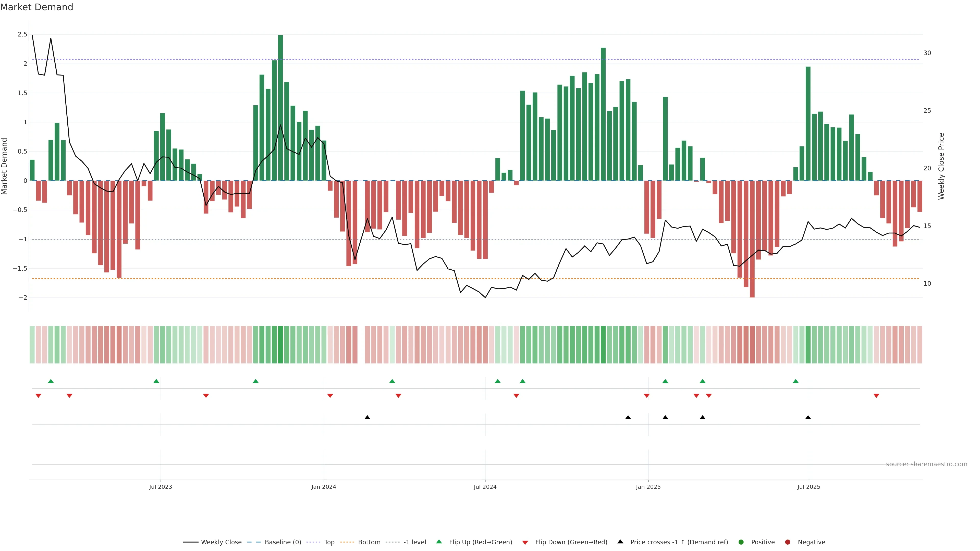Click the first green flip-up triangle marker
980x551 pixels.
[51, 381]
